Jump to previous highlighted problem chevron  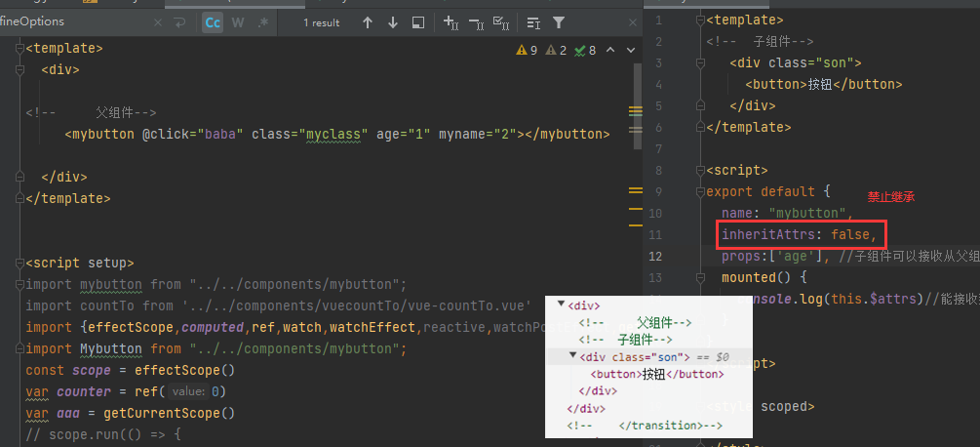[x=610, y=50]
